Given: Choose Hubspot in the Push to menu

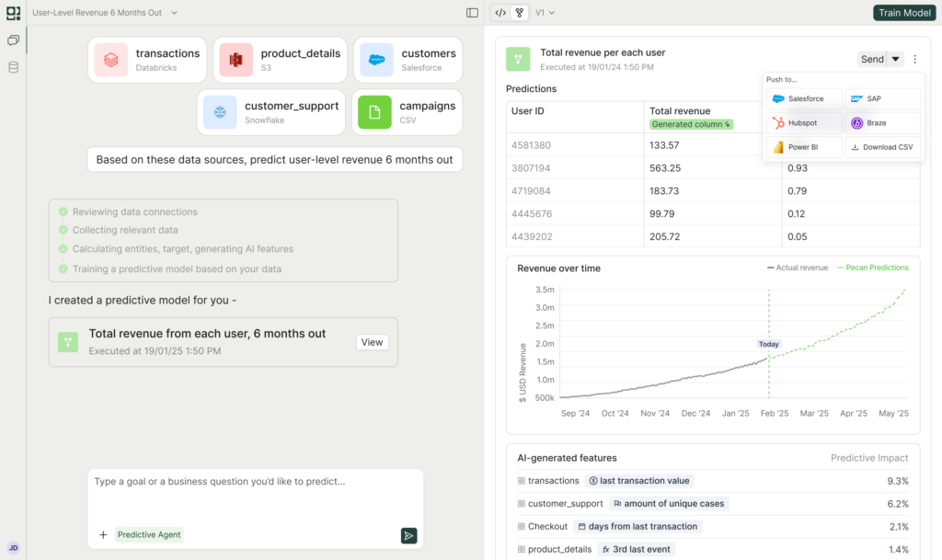Looking at the screenshot, I should point(801,122).
